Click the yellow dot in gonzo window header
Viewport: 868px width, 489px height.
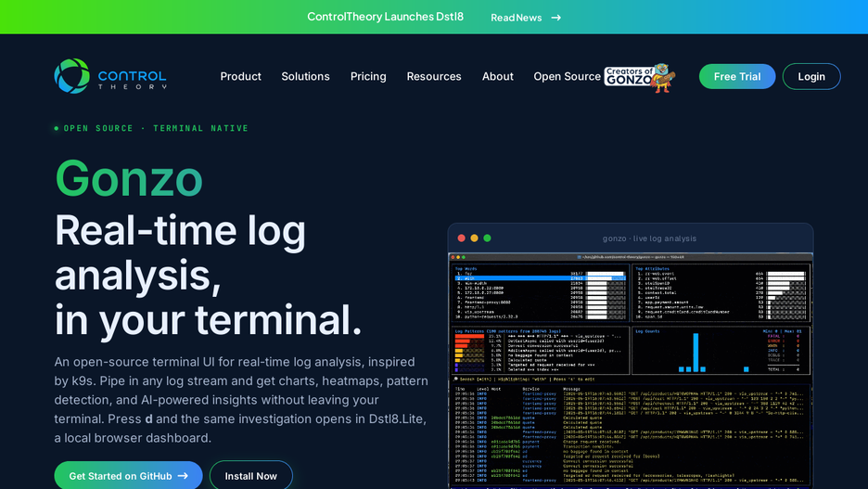click(474, 238)
